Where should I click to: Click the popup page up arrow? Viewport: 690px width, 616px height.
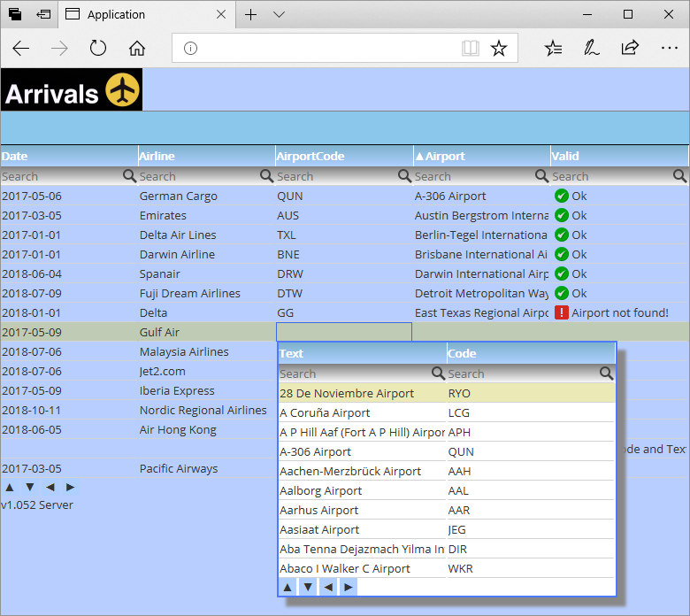[x=287, y=587]
